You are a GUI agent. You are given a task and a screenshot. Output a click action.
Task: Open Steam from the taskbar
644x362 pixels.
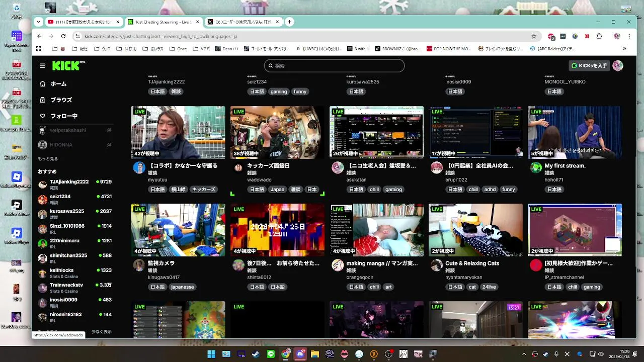pos(256,354)
